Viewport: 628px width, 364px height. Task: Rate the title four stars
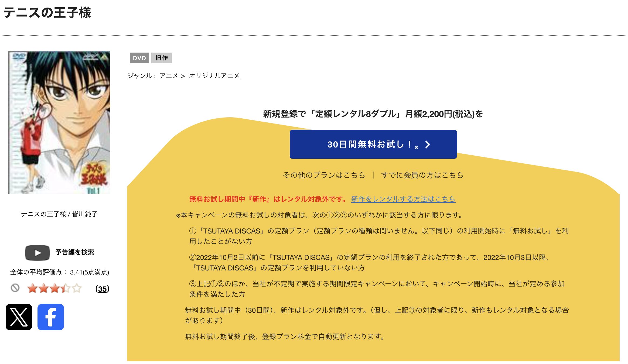pyautogui.click(x=66, y=289)
